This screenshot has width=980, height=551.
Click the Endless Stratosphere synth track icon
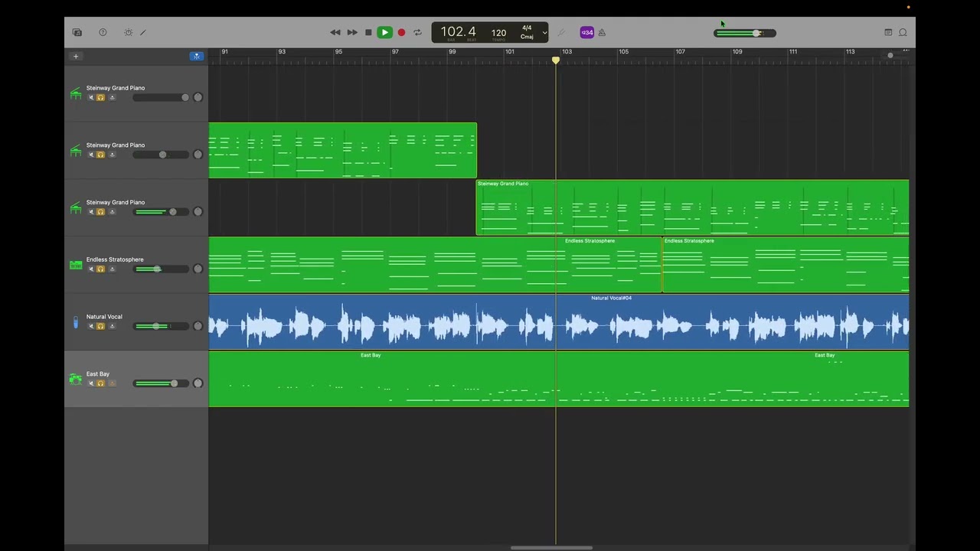(x=76, y=265)
